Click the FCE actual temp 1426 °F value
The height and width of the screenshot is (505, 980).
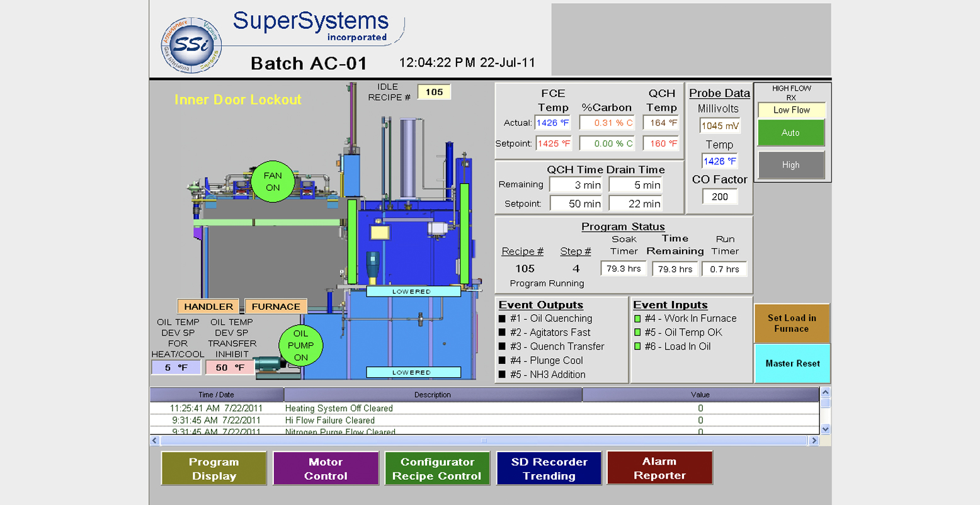click(x=553, y=123)
